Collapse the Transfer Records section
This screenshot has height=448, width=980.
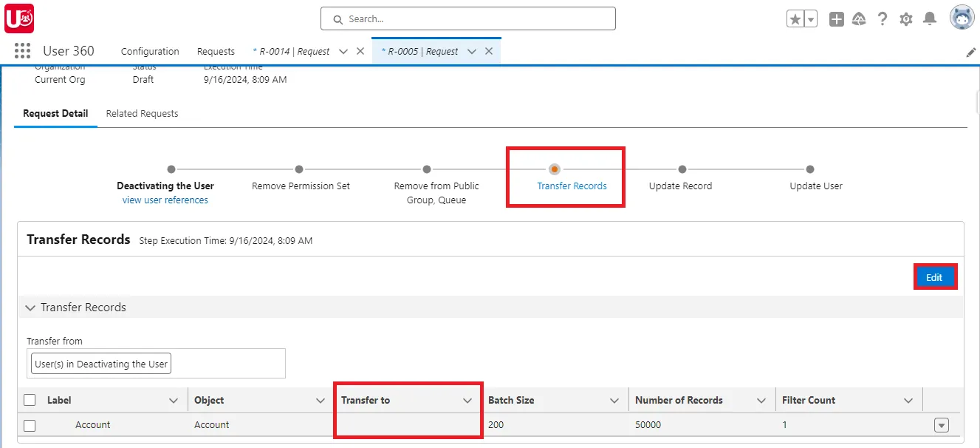click(x=30, y=308)
